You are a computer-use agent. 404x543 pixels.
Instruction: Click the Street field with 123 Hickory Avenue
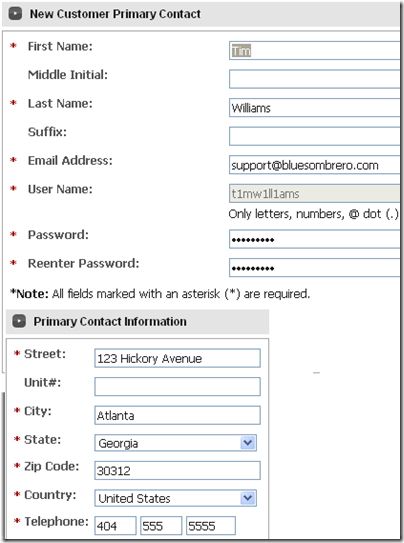click(x=177, y=358)
